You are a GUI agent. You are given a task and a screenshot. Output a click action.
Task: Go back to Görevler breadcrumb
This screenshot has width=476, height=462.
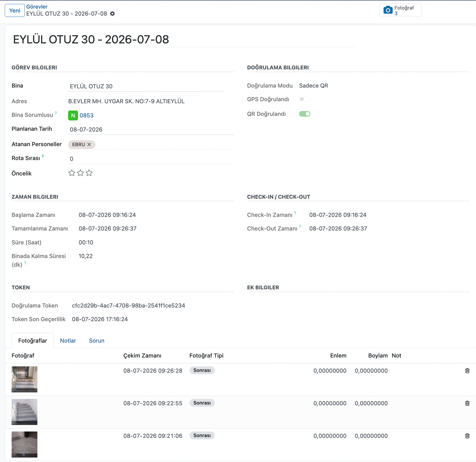tap(37, 7)
